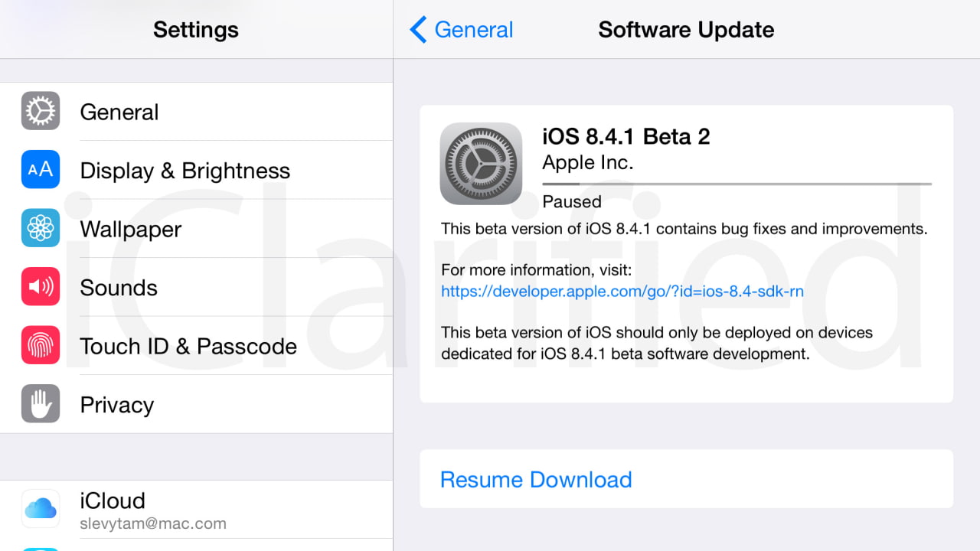The width and height of the screenshot is (980, 551).
Task: Open Touch ID & Passcode settings
Action: click(188, 347)
